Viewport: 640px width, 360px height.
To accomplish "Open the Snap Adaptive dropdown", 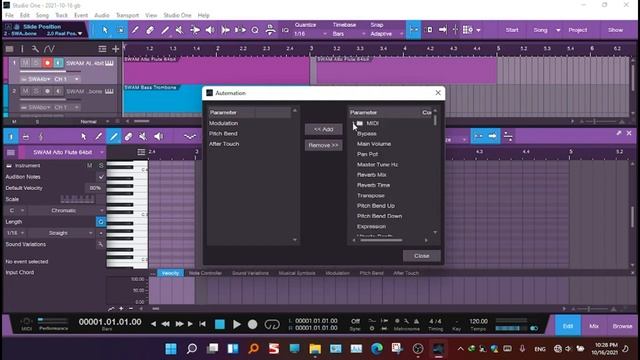I will (x=386, y=34).
